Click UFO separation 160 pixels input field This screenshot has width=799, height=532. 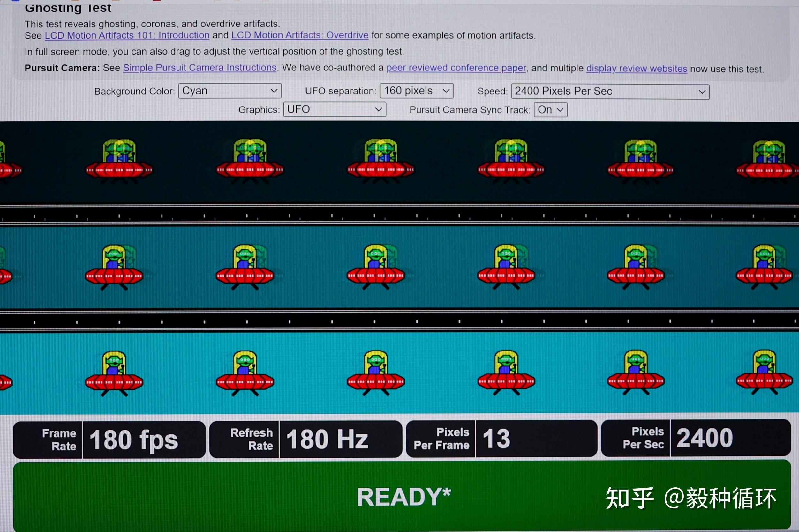pos(416,91)
